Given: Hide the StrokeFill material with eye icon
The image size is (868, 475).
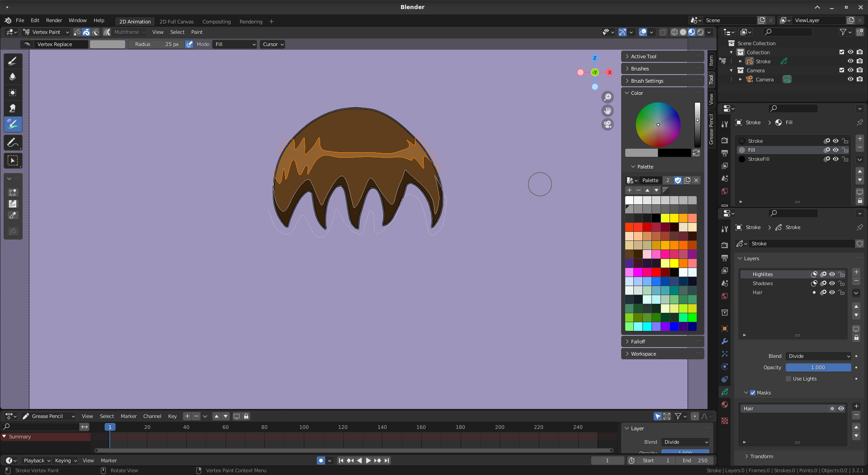Looking at the screenshot, I should [836, 159].
